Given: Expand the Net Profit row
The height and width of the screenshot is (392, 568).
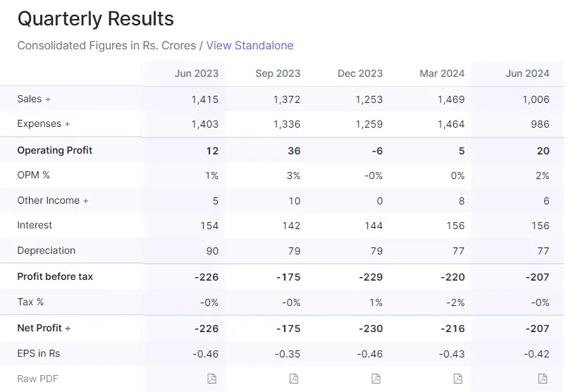Looking at the screenshot, I should coord(68,329).
